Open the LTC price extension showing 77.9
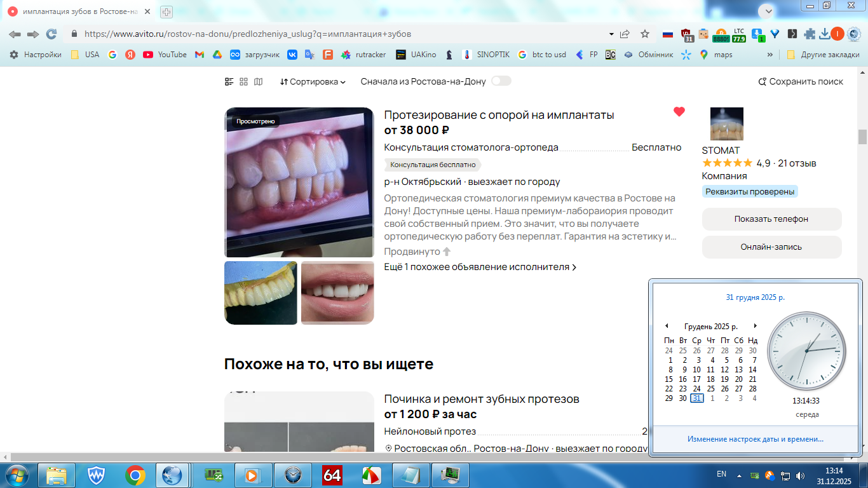This screenshot has width=868, height=488. pyautogui.click(x=738, y=35)
